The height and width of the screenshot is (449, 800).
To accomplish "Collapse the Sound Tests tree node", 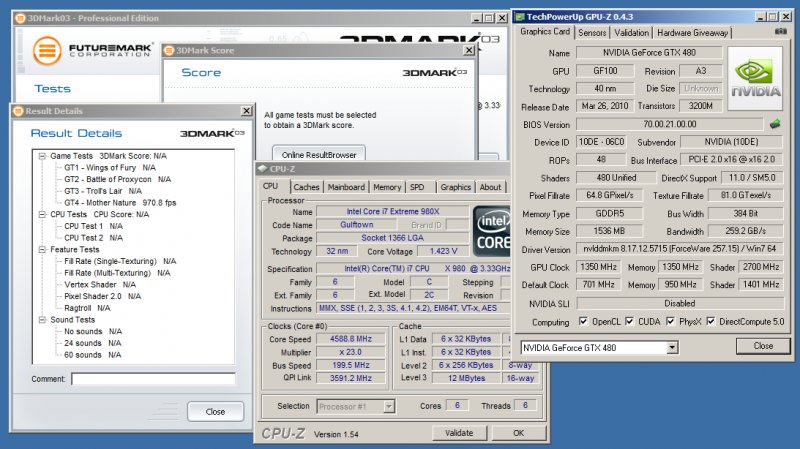I will (42, 320).
